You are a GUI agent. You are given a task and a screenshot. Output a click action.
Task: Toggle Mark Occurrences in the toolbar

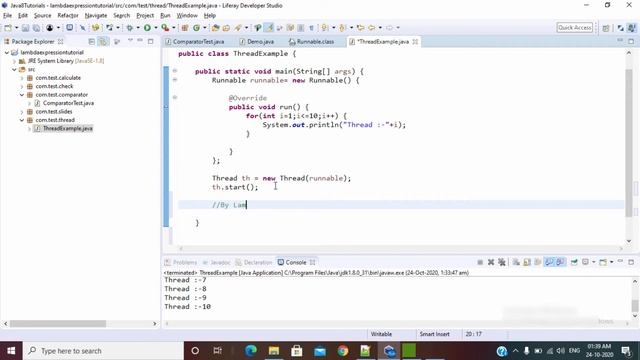[269, 28]
